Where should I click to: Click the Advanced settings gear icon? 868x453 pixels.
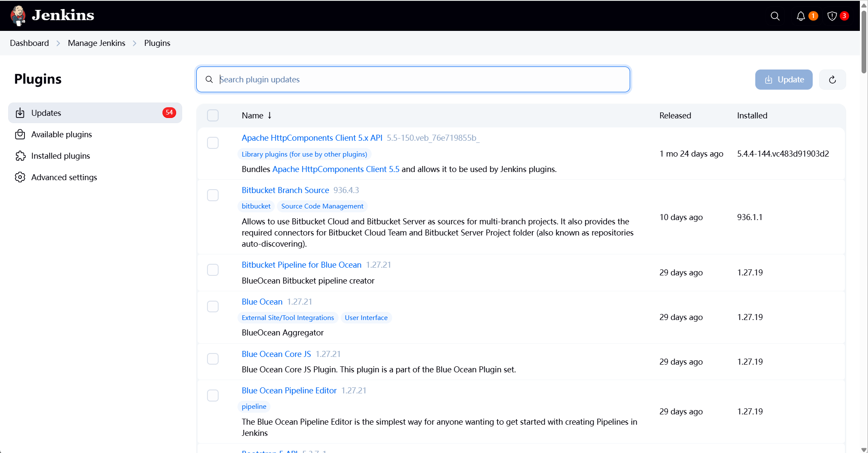click(20, 177)
